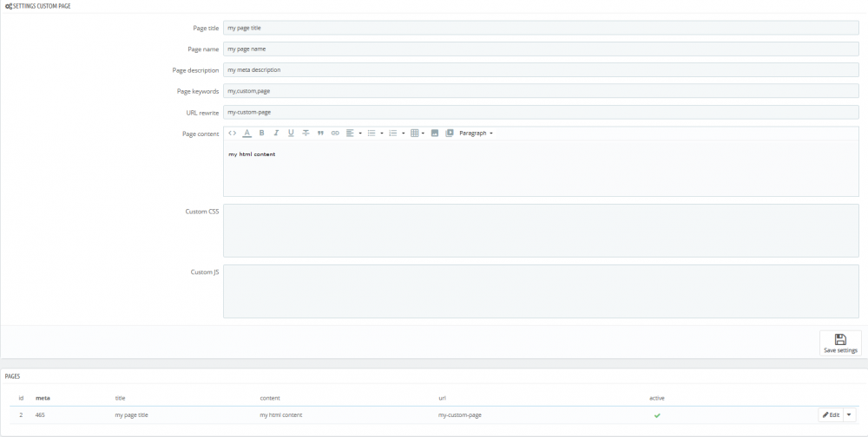Toggle underline formatting

(x=291, y=134)
